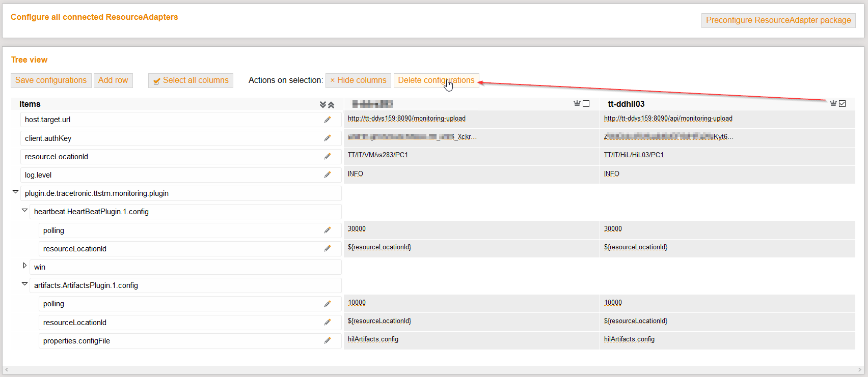The height and width of the screenshot is (377, 868).
Task: Edit heartbeat resourceLocationId via pencil icon
Action: [328, 248]
